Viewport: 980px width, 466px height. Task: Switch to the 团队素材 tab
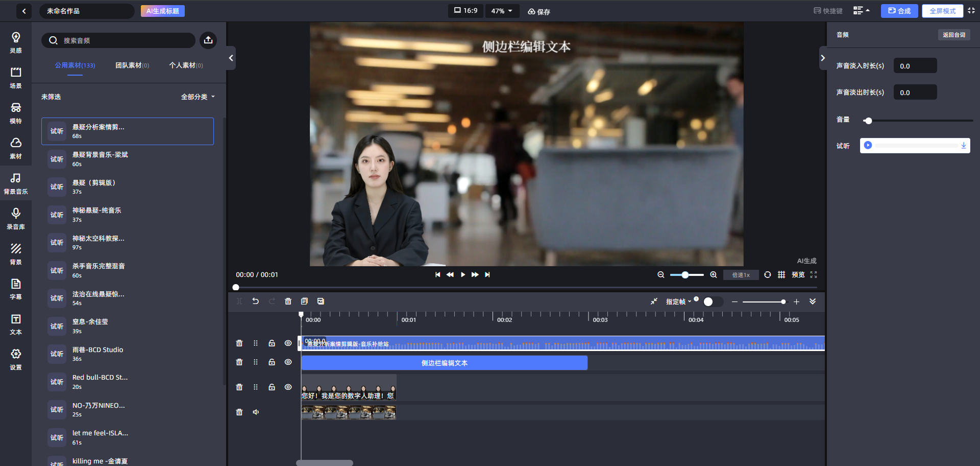(x=132, y=65)
